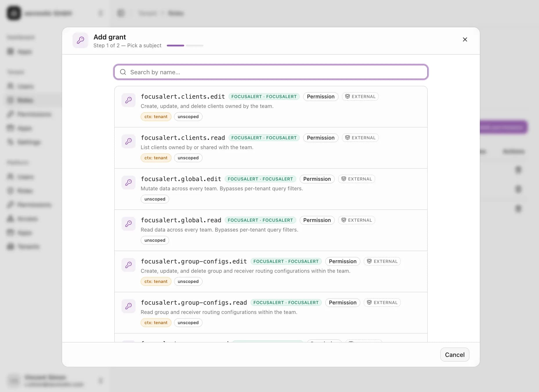Click unscoped tag under focusalert.global.edit
The height and width of the screenshot is (392, 539).
155,199
